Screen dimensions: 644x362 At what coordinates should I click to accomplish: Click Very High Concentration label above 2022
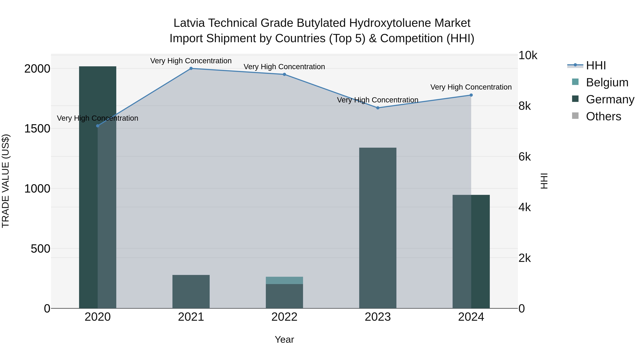point(284,67)
